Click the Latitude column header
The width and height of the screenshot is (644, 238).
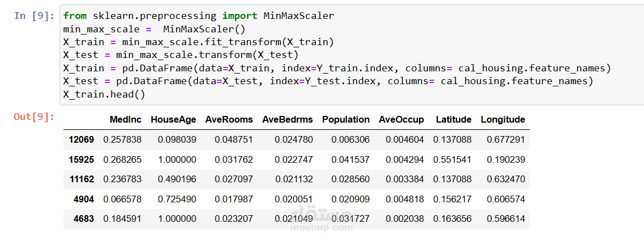click(453, 119)
